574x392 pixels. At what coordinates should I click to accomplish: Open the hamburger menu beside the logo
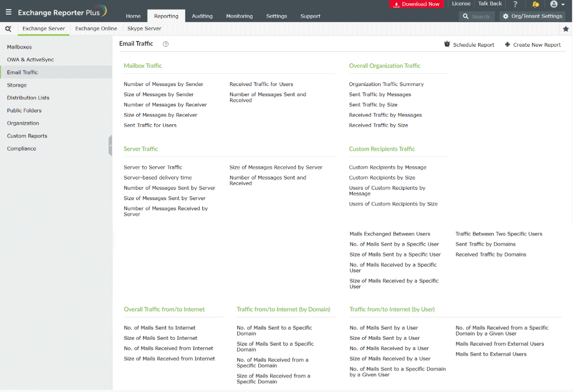coord(8,11)
